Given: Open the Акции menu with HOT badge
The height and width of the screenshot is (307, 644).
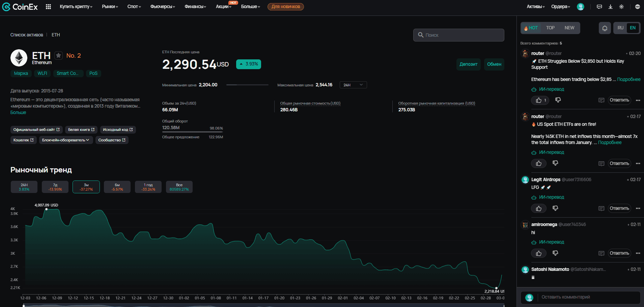Looking at the screenshot, I should [223, 7].
